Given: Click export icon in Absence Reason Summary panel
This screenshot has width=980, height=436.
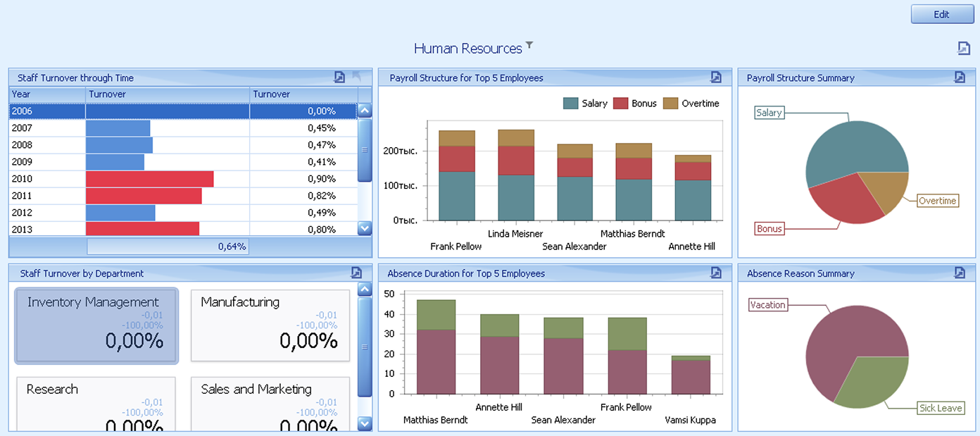Looking at the screenshot, I should click(960, 273).
